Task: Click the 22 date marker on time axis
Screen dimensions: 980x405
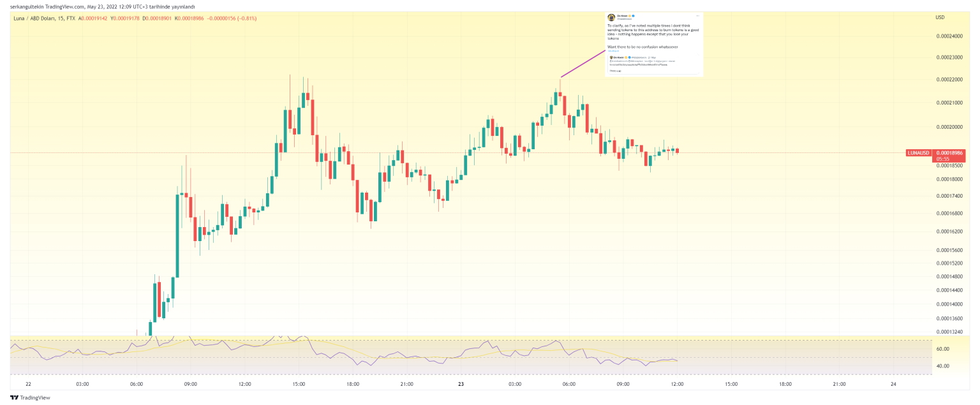Action: (28, 384)
